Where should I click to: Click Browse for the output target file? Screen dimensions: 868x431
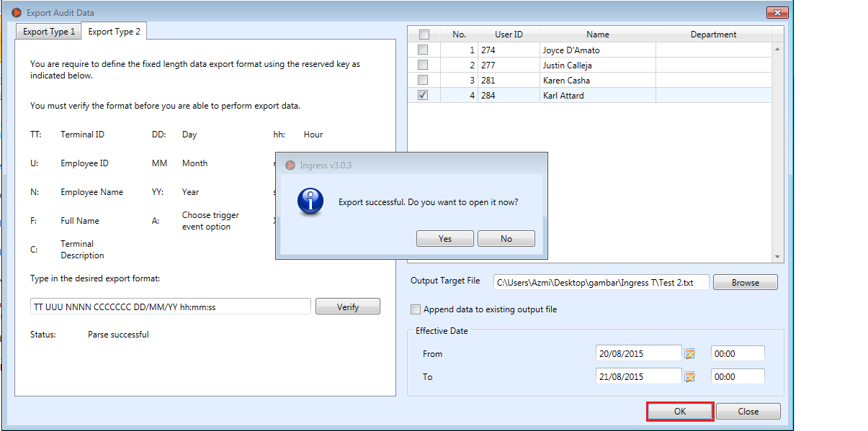pos(746,283)
